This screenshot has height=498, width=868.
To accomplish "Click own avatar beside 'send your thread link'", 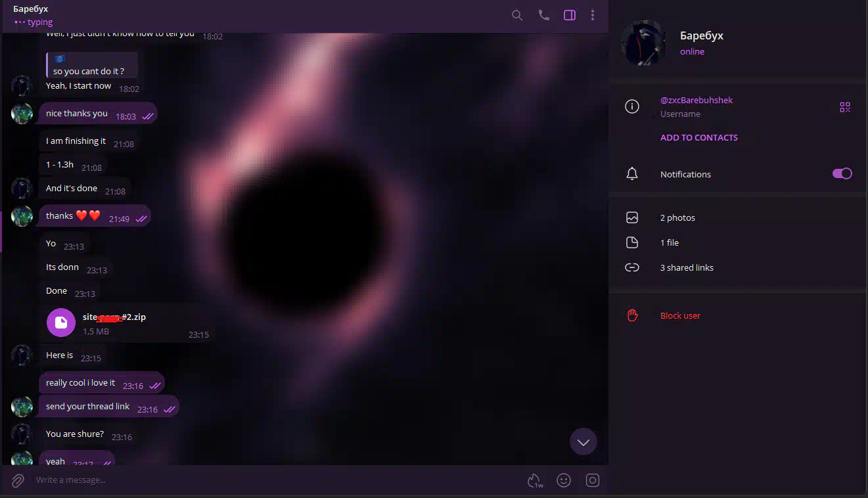I will tap(22, 407).
